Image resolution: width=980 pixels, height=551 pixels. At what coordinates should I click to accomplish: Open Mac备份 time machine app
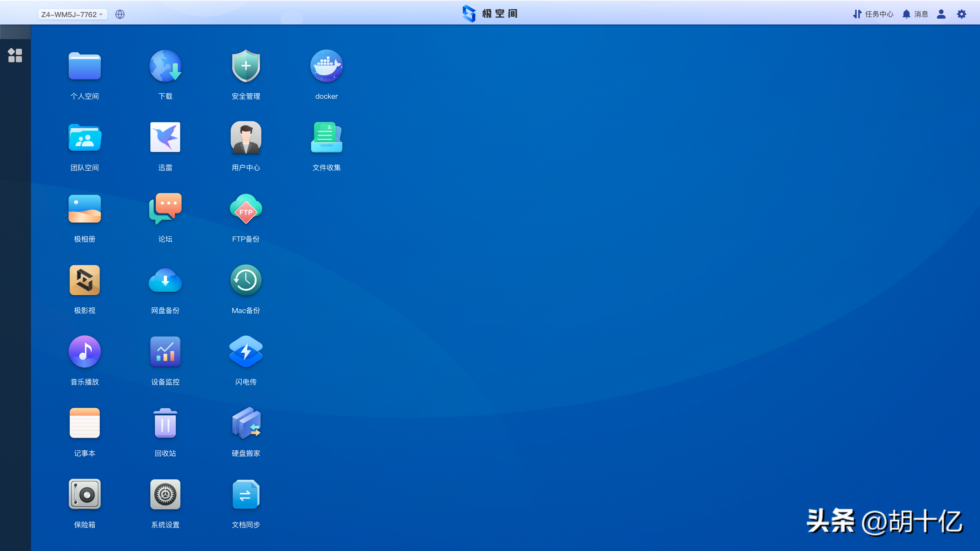coord(246,280)
